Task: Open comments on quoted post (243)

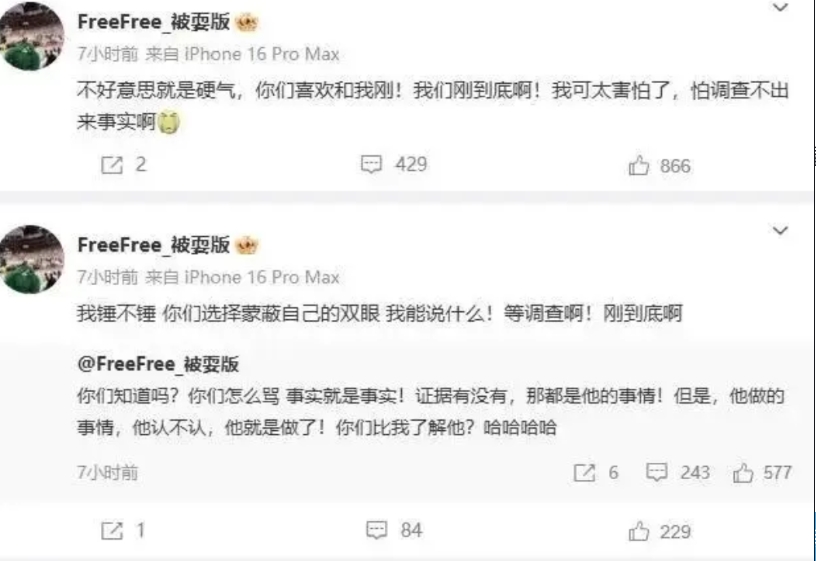Action: click(656, 472)
